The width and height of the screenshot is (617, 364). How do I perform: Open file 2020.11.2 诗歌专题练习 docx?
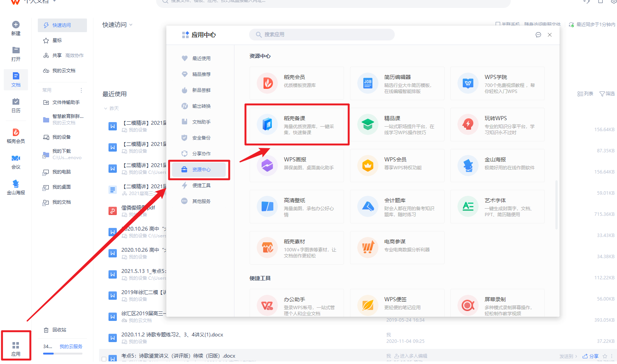point(172,335)
